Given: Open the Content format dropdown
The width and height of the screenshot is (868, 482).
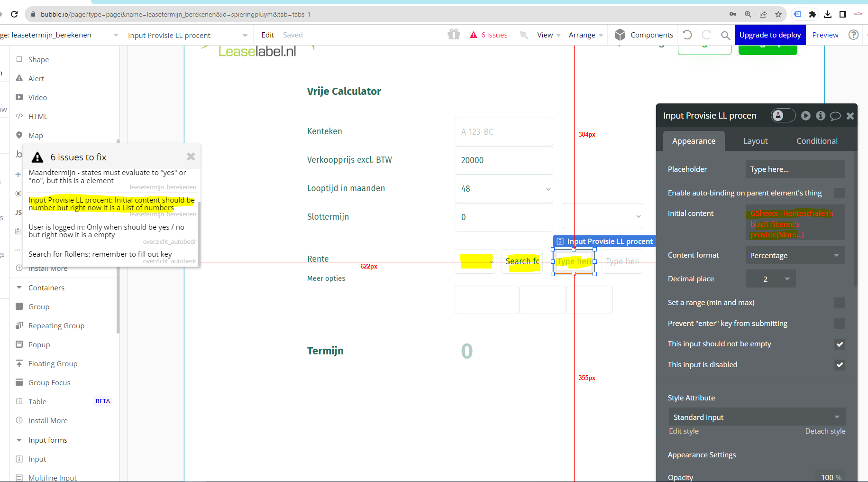Looking at the screenshot, I should 795,255.
